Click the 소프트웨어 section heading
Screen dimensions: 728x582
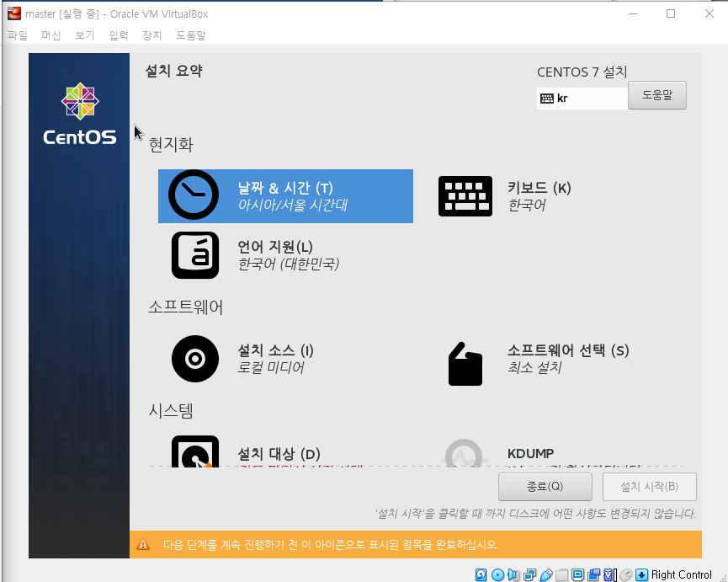coord(186,307)
